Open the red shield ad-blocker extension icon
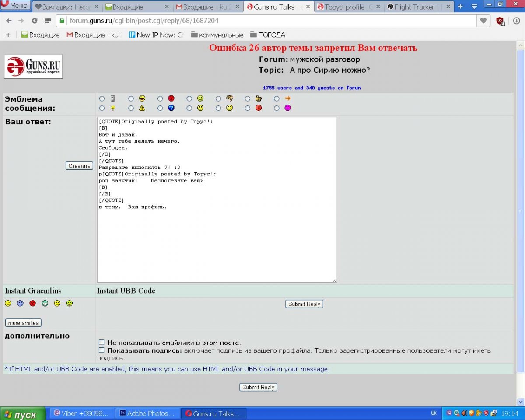The height and width of the screenshot is (420, 525). 500,21
